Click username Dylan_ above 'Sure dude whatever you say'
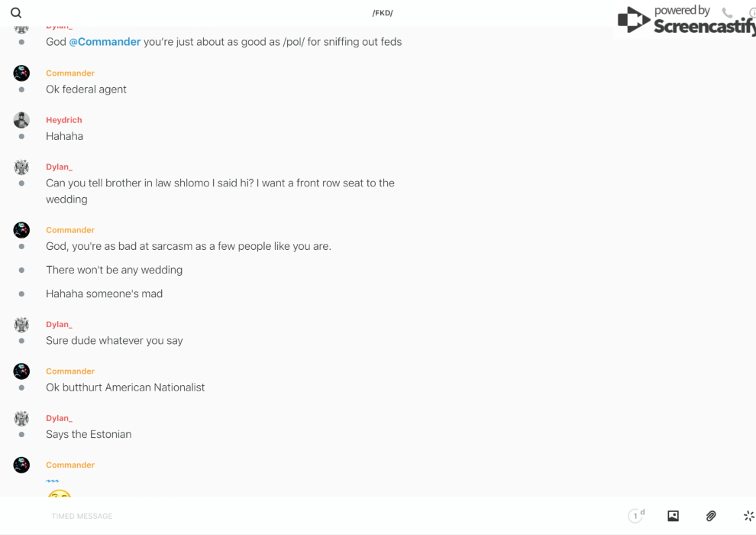 coord(59,324)
